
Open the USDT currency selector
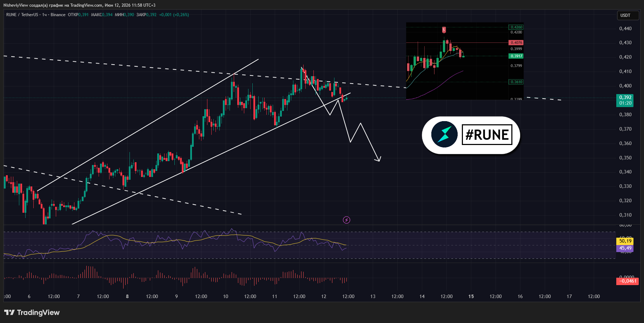(x=628, y=15)
